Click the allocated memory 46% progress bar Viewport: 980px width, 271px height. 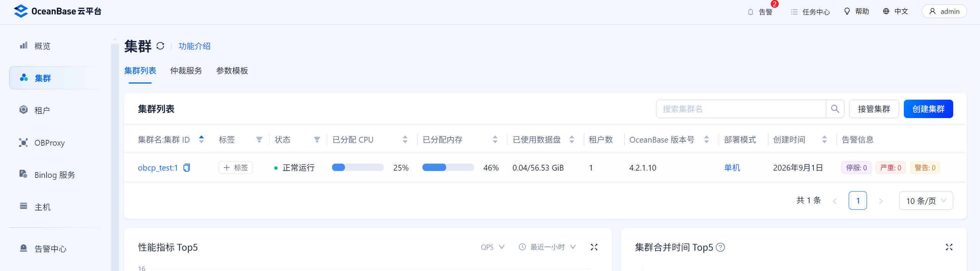[448, 168]
